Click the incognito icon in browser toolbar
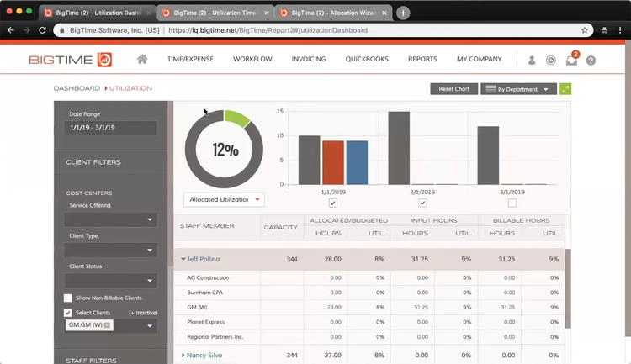The width and height of the screenshot is (631, 364). point(604,30)
